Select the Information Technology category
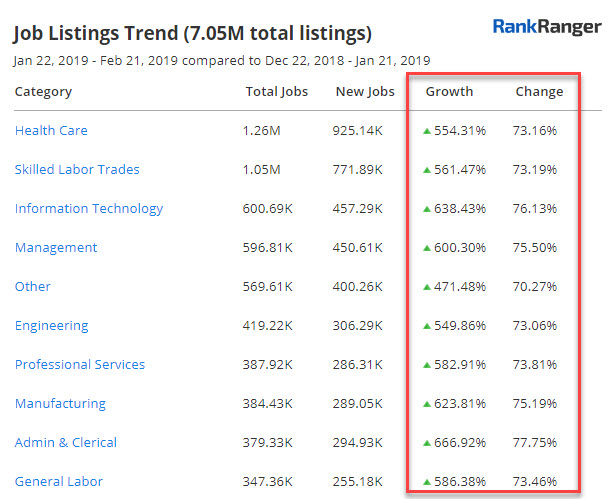This screenshot has width=609, height=499. tap(89, 209)
